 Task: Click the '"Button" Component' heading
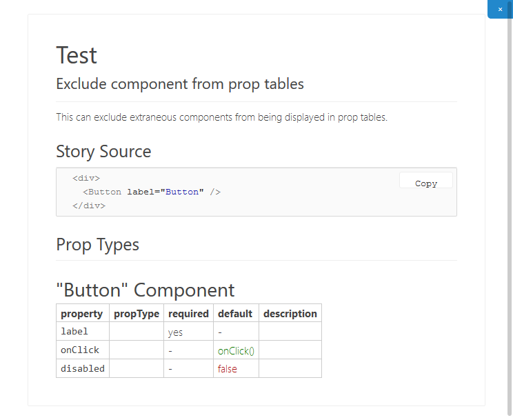(145, 290)
